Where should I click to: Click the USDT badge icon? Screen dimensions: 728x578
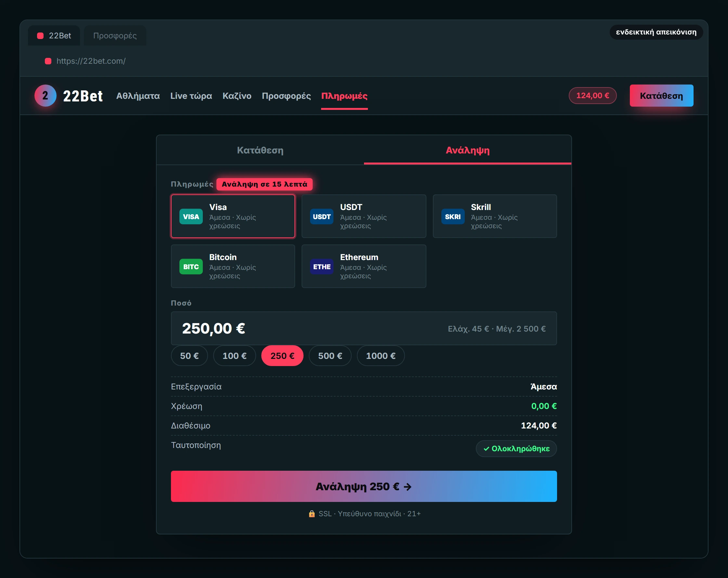point(321,217)
